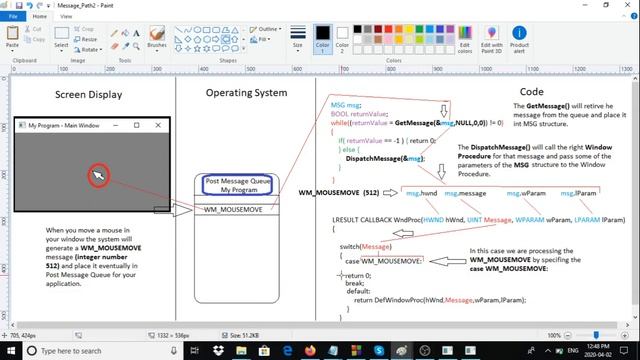Click the Cut button
The height and width of the screenshot is (360, 640).
coord(33,29)
